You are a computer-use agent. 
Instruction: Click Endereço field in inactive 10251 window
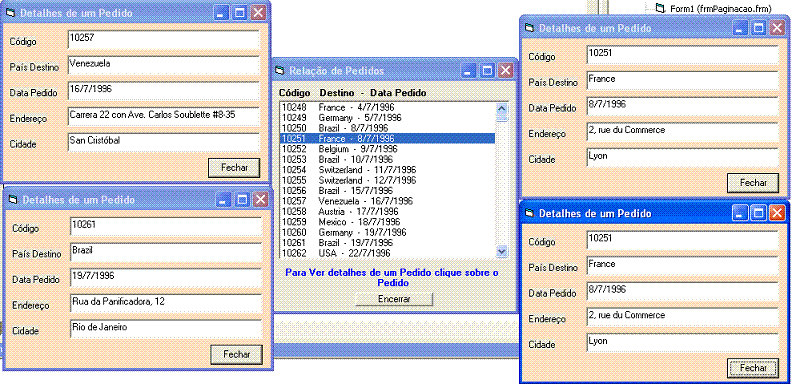pos(683,132)
